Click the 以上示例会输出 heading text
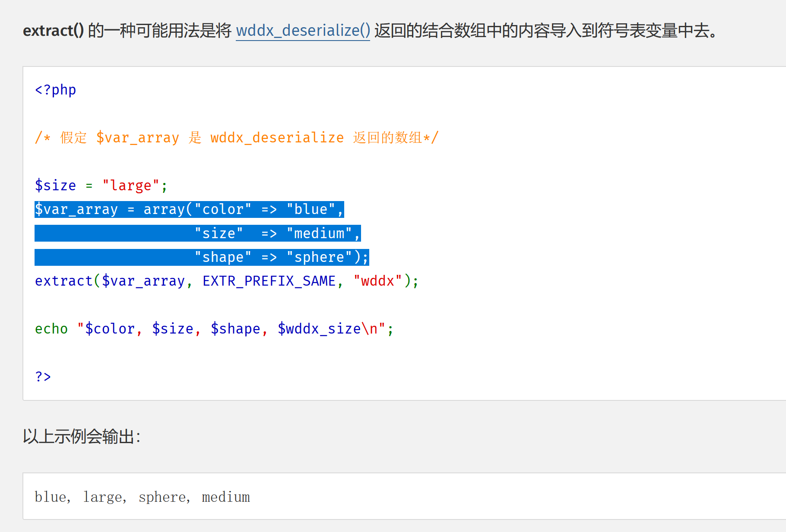Image resolution: width=786 pixels, height=532 pixels. 82,436
